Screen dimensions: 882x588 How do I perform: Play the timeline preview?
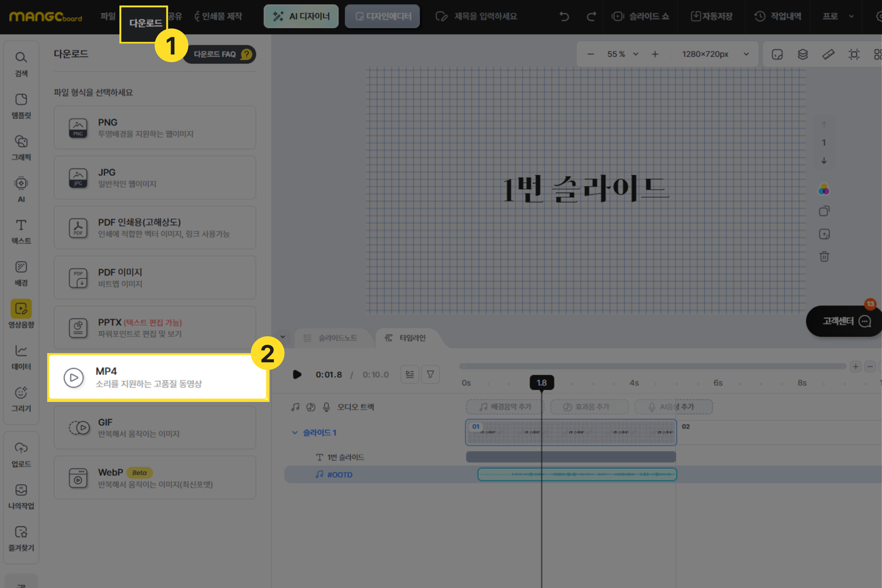click(x=297, y=374)
